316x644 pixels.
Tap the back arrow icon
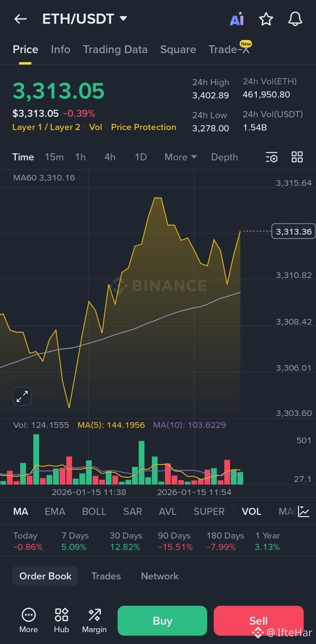[21, 19]
